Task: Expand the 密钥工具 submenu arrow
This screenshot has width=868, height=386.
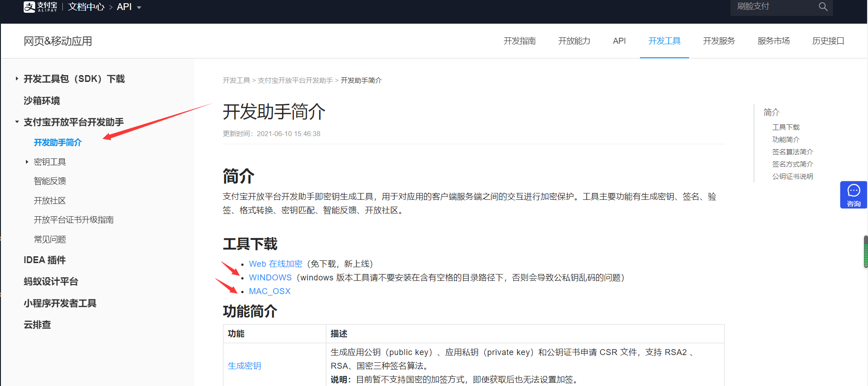Action: (x=27, y=162)
